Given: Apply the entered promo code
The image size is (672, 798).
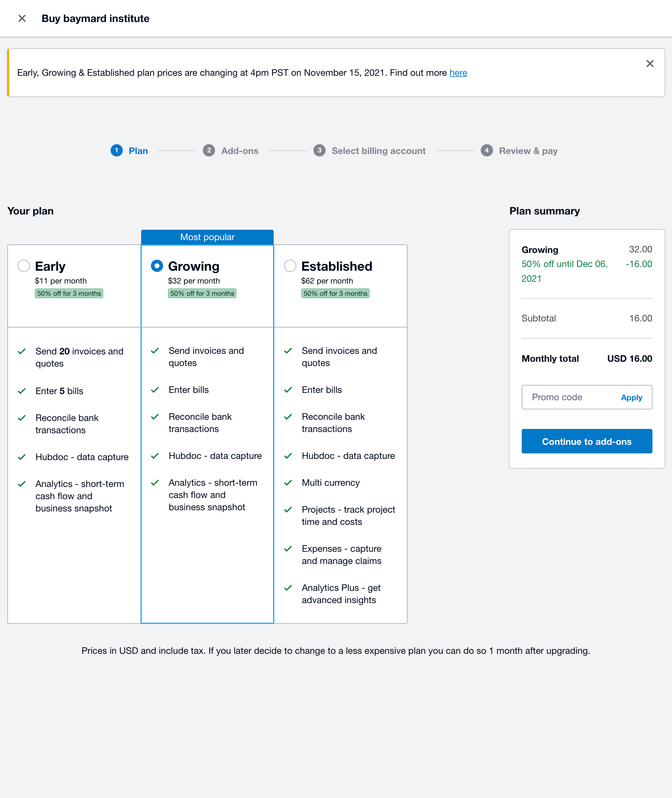Looking at the screenshot, I should [631, 397].
